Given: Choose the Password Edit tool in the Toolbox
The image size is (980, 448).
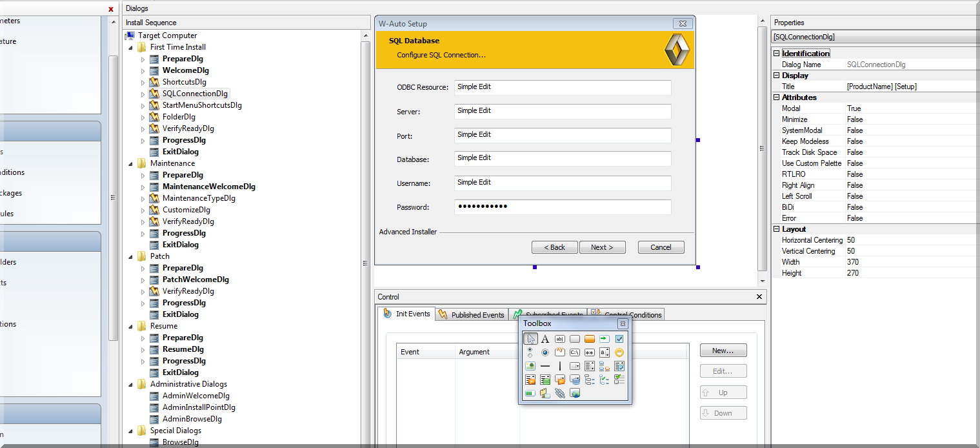Looking at the screenshot, I should tap(590, 352).
